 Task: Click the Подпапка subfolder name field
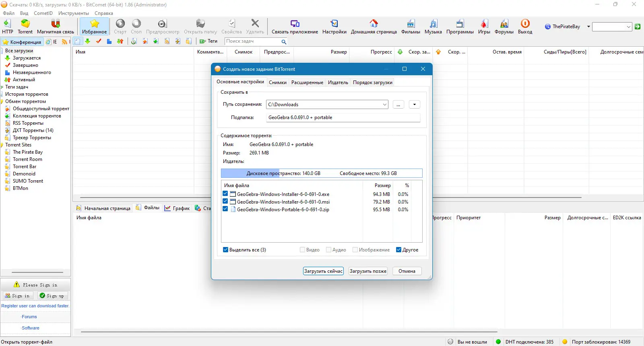coord(343,117)
